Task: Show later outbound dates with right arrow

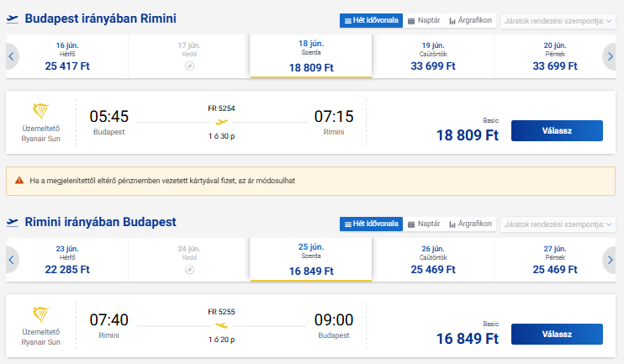Action: [x=610, y=56]
